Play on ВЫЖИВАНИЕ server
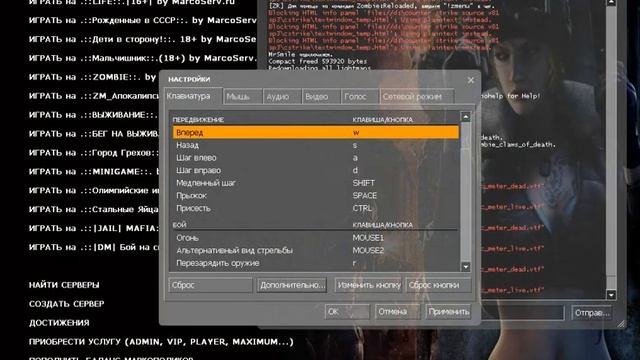Screen dimensions: 640x360 93,115
